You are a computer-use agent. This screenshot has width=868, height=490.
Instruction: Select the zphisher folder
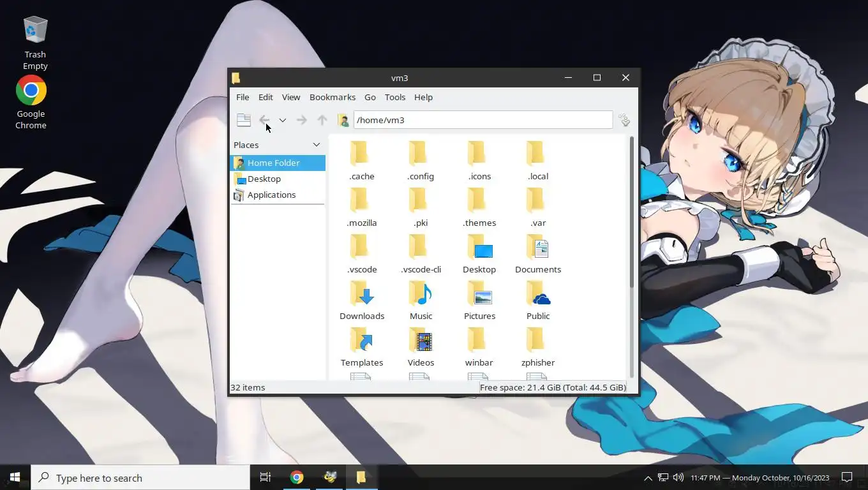[x=538, y=347]
